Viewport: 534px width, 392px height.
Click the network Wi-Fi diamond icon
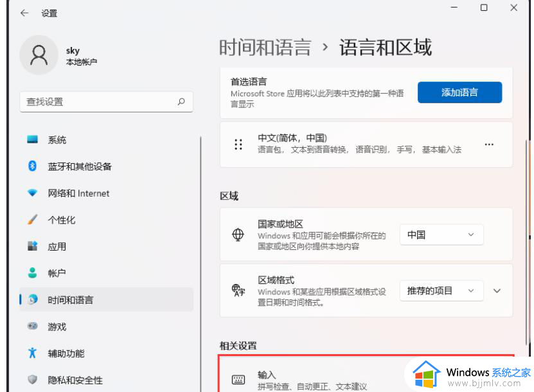(32, 193)
